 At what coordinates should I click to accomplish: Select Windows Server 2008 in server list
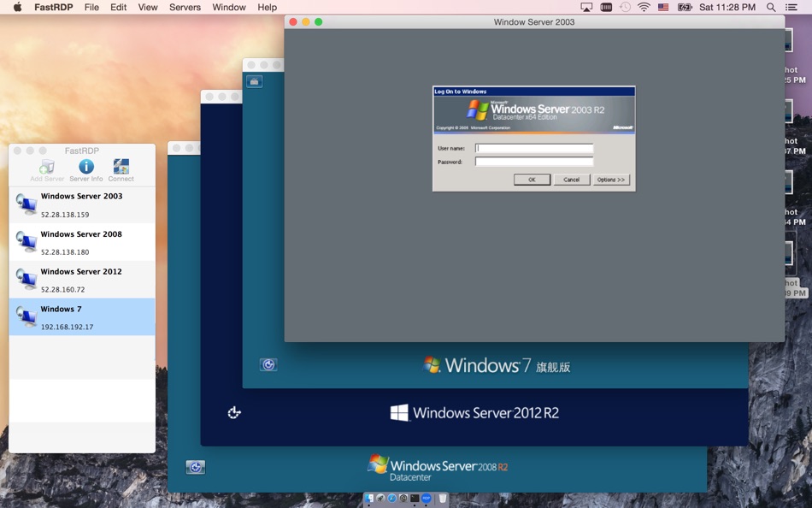tap(82, 242)
